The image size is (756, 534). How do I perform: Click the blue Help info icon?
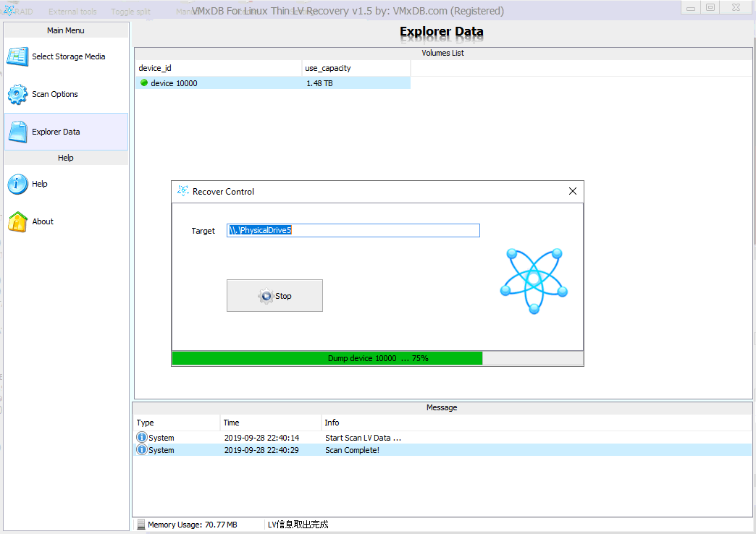(18, 184)
